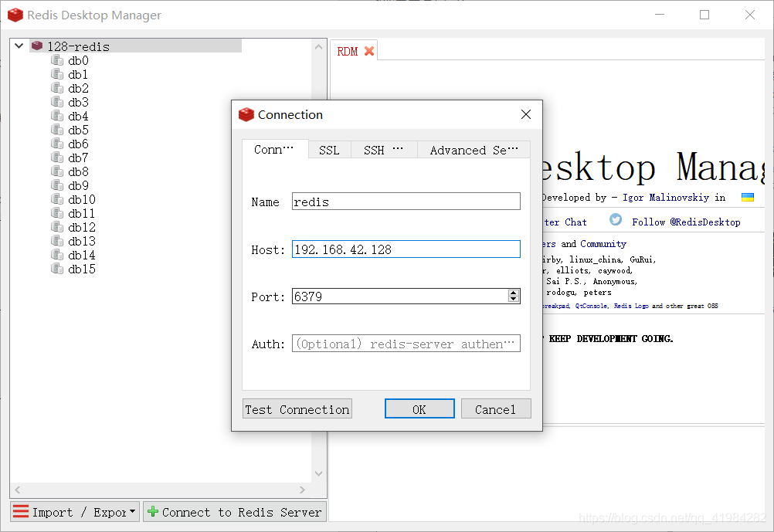Click Connect to Redis Server button
774x532 pixels.
[235, 512]
